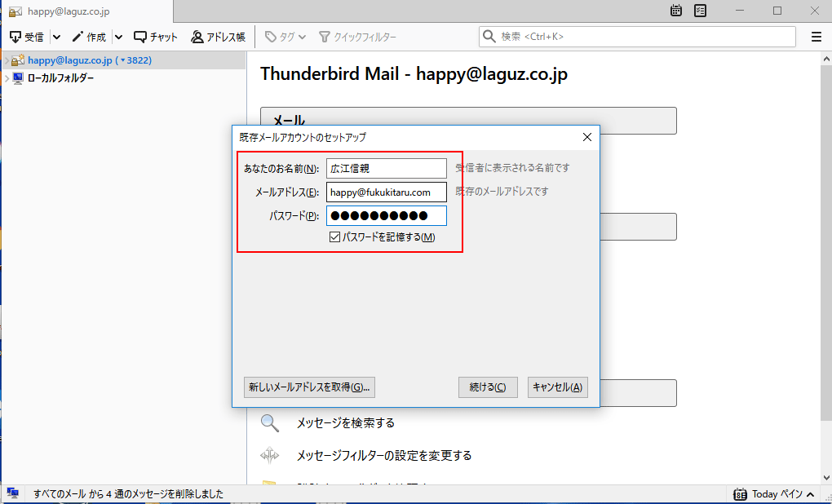Open the tasks tab icon in the title bar
This screenshot has width=832, height=504.
click(x=701, y=11)
